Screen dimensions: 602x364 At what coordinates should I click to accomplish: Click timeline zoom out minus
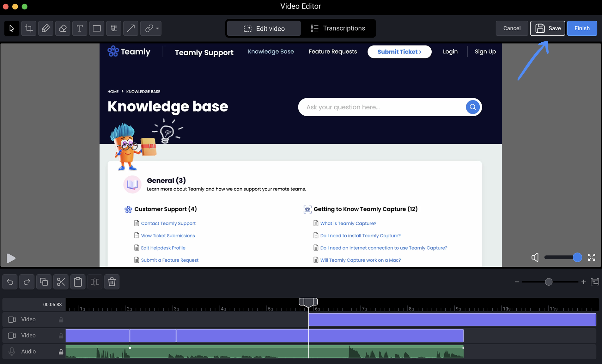pos(517,282)
